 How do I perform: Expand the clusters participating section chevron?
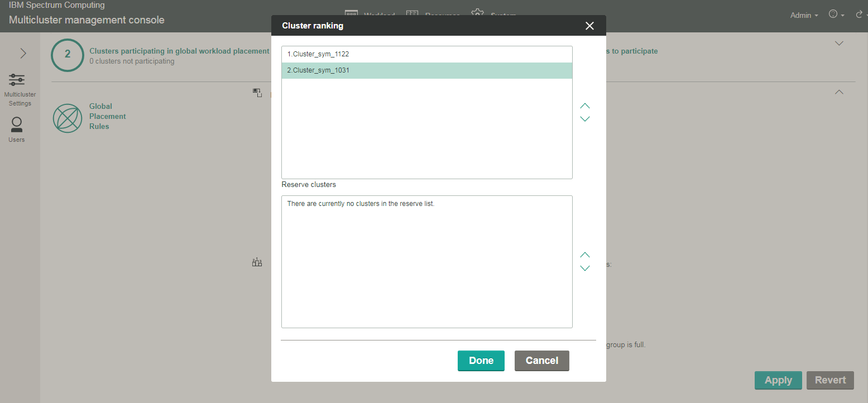point(839,43)
